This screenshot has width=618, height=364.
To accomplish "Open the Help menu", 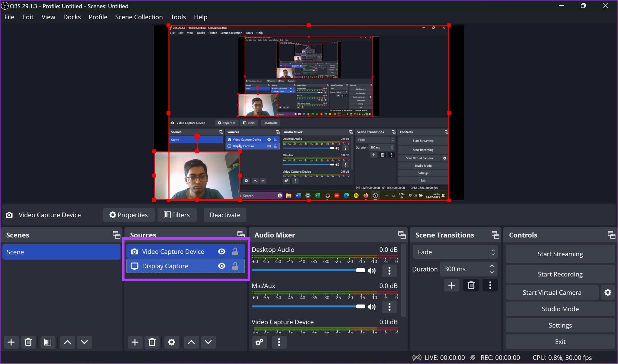I will (200, 17).
